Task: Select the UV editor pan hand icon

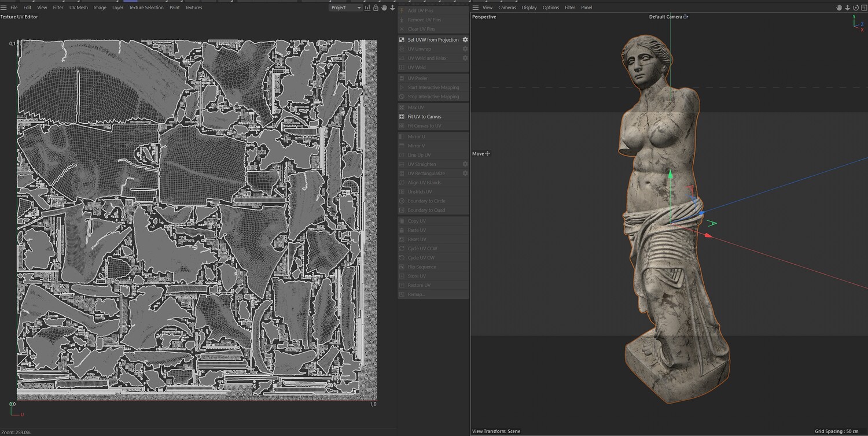Action: (x=384, y=8)
